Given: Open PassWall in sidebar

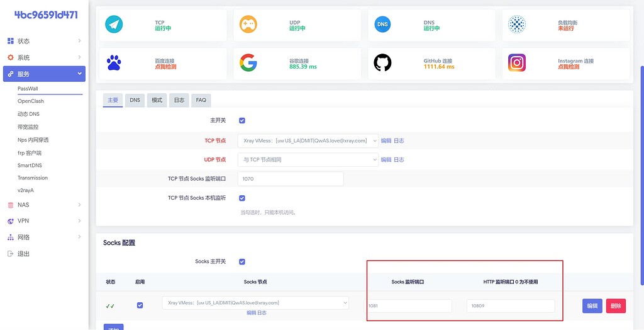Looking at the screenshot, I should click(28, 88).
